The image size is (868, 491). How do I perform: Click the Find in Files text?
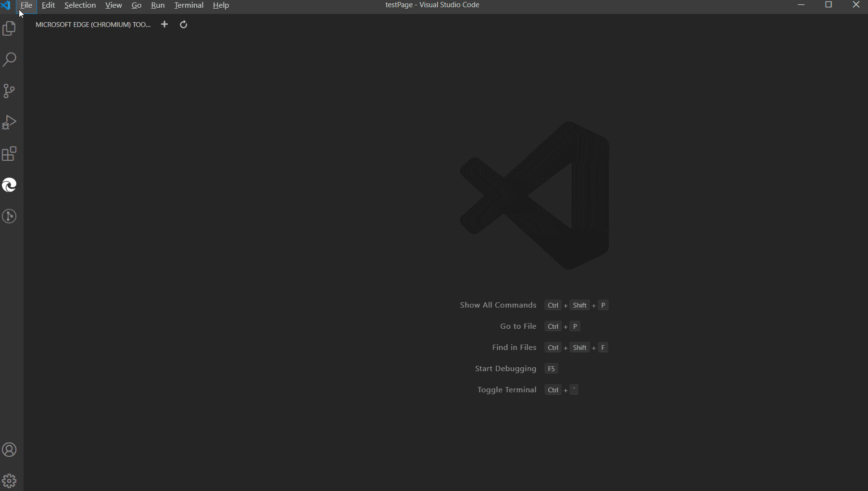(514, 348)
